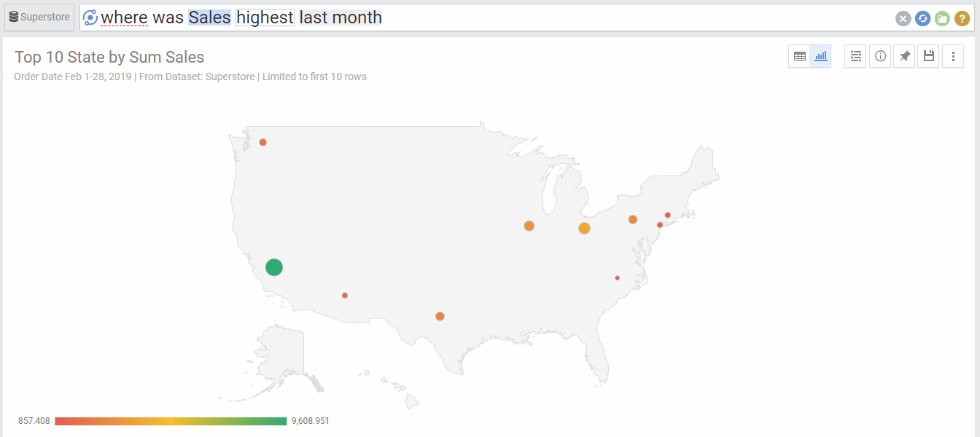The image size is (980, 437).
Task: Click the large green California dot
Action: click(x=273, y=267)
